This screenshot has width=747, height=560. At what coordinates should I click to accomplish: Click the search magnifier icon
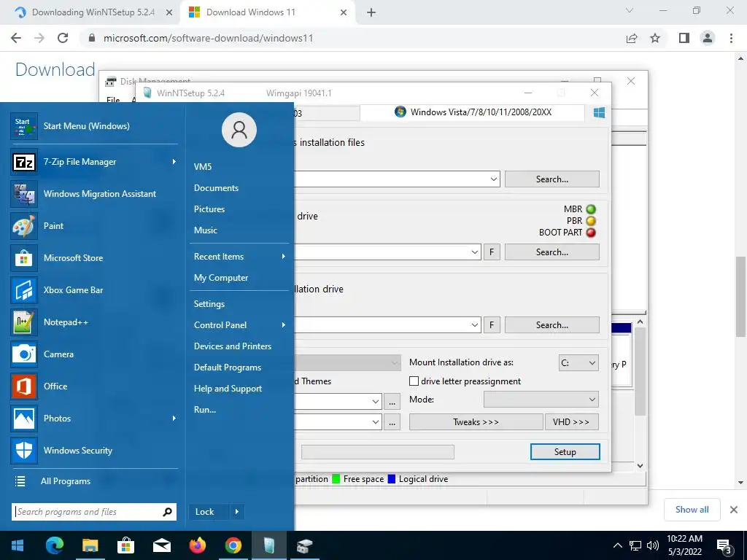point(167,512)
